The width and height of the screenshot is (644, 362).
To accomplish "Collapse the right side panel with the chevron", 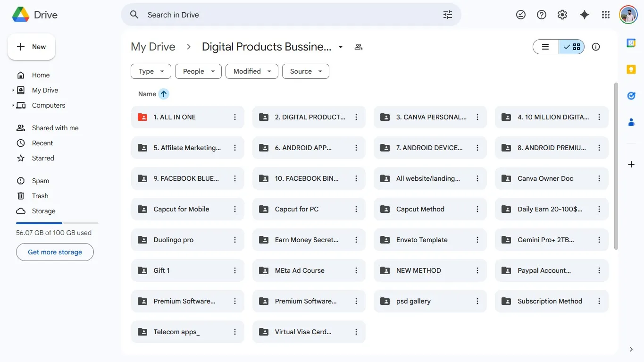I will (631, 349).
